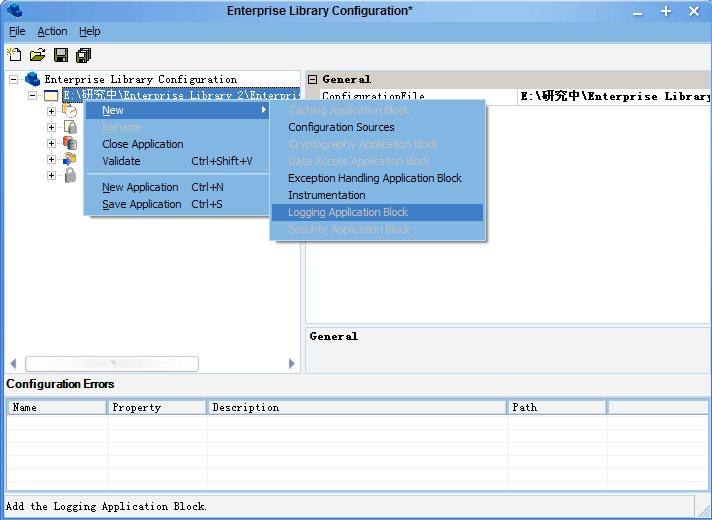Click the status bar 'Add the Logging Application Block.' text
Image resolution: width=712 pixels, height=520 pixels.
pyautogui.click(x=106, y=506)
